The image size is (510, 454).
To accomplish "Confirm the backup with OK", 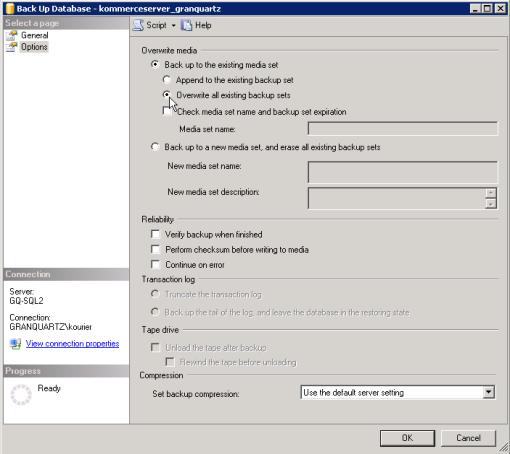I will [x=407, y=438].
